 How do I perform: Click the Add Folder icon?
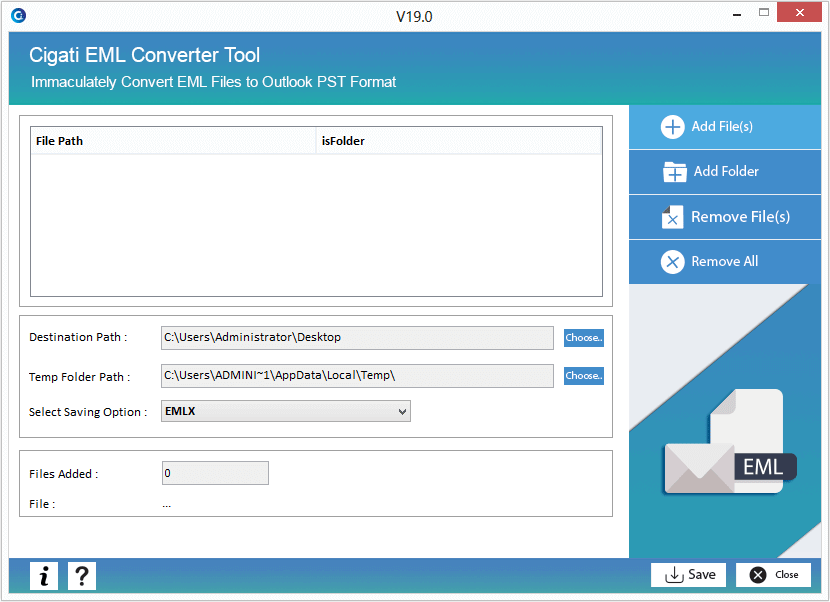[674, 172]
